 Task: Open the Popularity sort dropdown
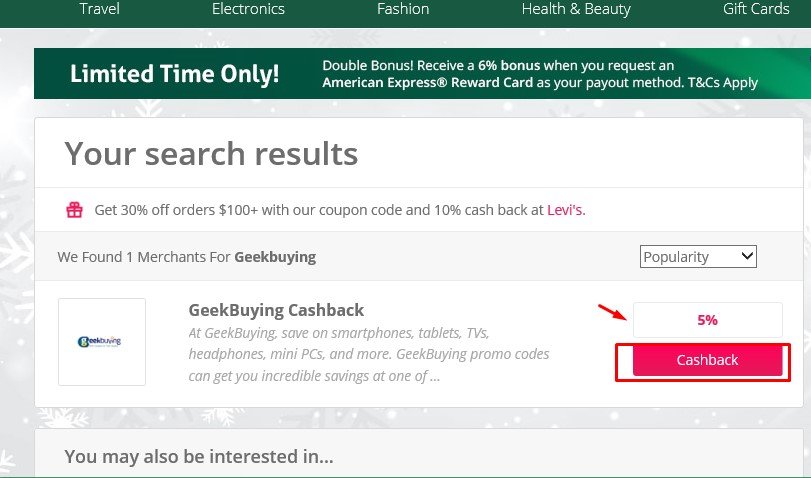click(698, 257)
